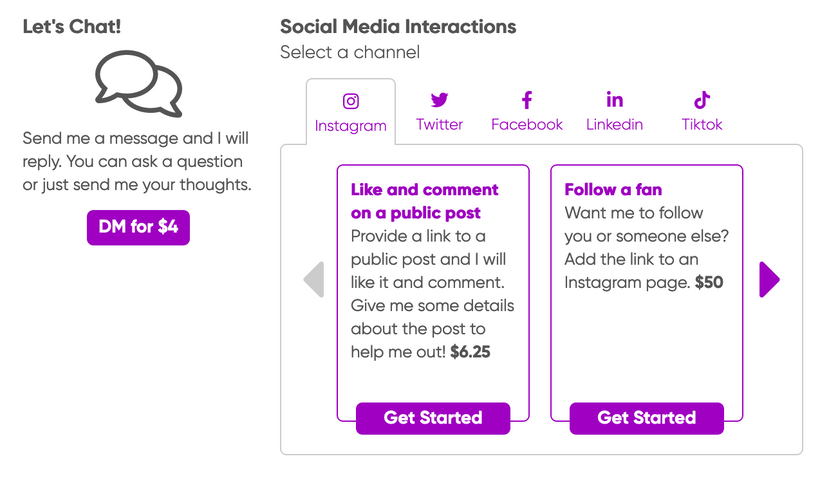The width and height of the screenshot is (820, 478).
Task: Open the Facebook channel tab label
Action: [x=527, y=125]
